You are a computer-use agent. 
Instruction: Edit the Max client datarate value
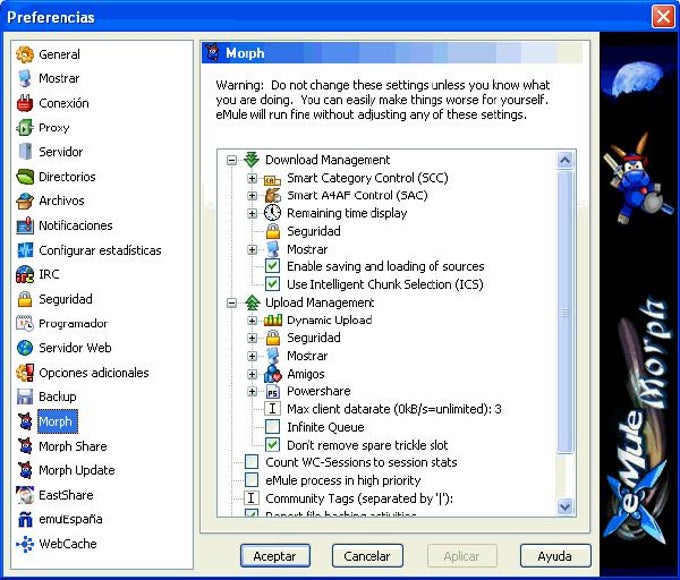coord(394,409)
